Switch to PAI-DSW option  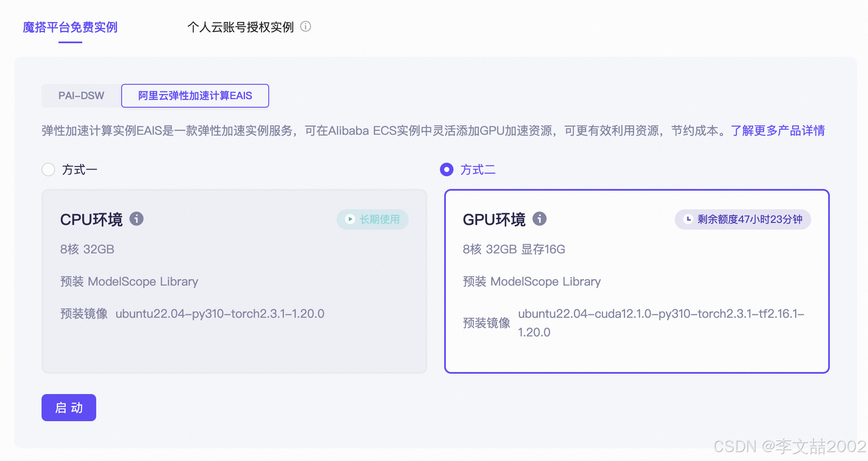[81, 96]
